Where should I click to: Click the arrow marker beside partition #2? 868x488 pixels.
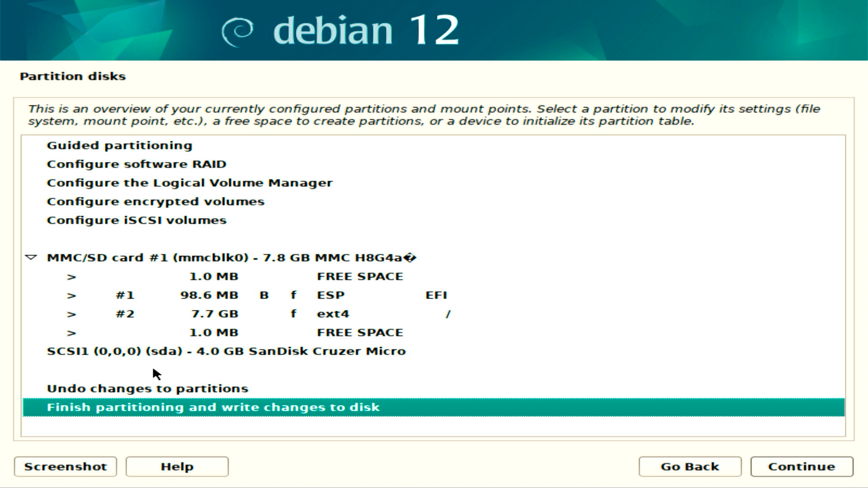tap(71, 314)
